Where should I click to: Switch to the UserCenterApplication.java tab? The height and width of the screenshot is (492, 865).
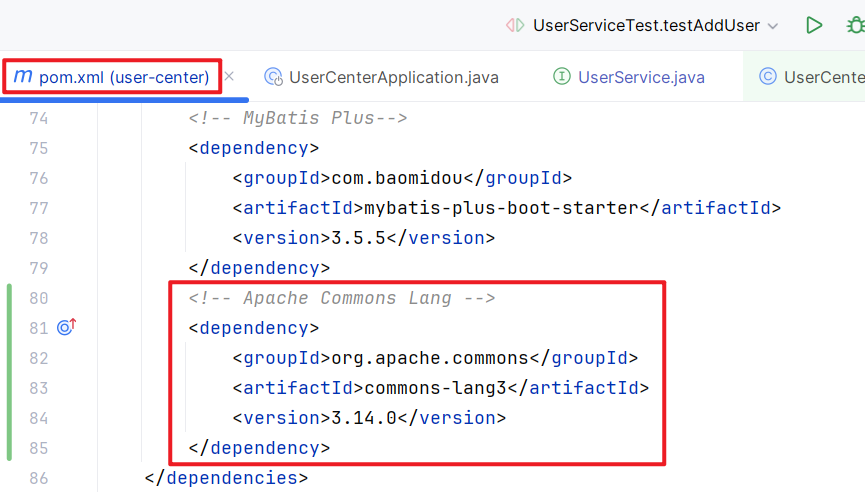(x=393, y=77)
